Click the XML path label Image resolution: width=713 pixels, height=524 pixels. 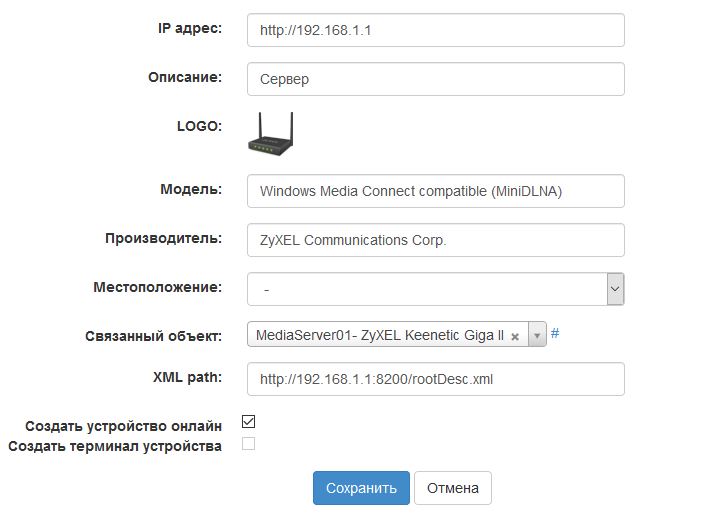coord(186,377)
